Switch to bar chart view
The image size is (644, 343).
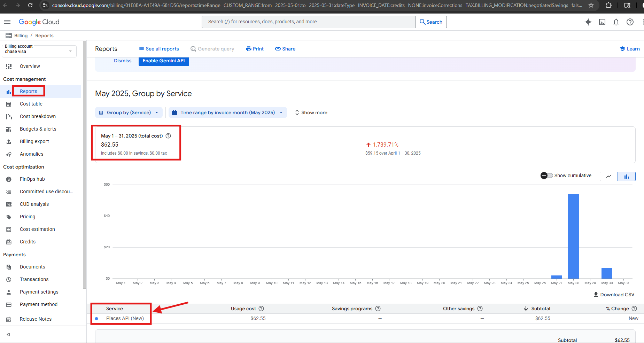(x=627, y=176)
